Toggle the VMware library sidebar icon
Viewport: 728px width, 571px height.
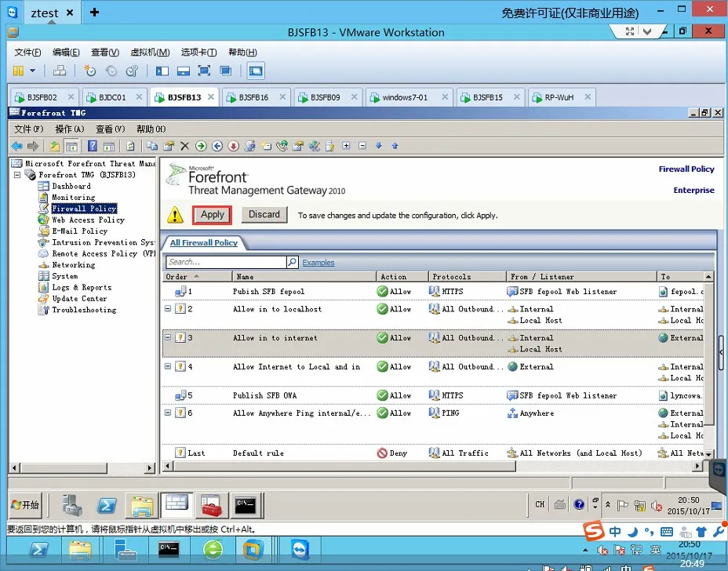click(x=162, y=71)
